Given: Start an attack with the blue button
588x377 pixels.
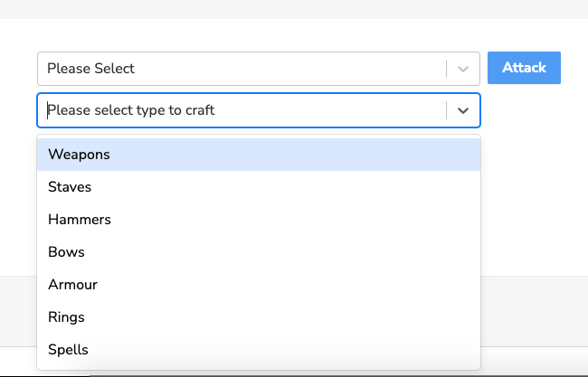Looking at the screenshot, I should (524, 68).
